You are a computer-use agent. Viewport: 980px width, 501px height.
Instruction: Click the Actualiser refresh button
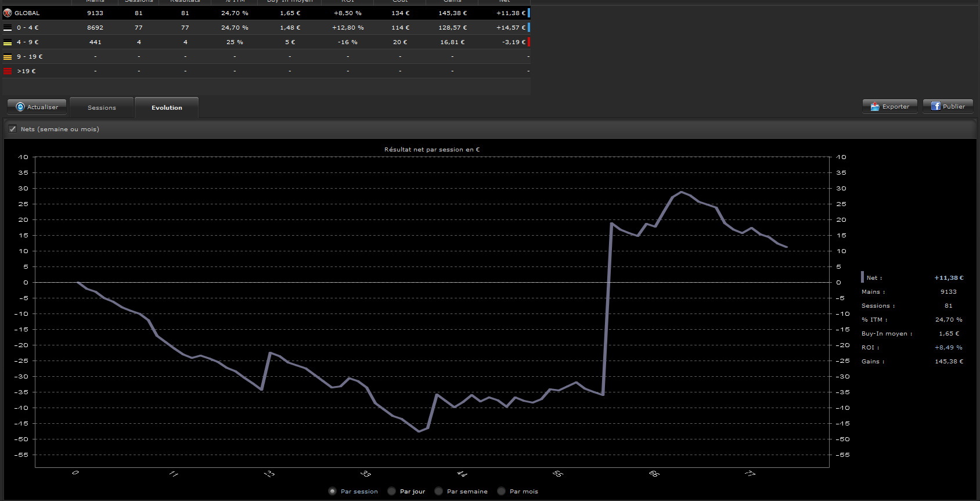point(37,107)
